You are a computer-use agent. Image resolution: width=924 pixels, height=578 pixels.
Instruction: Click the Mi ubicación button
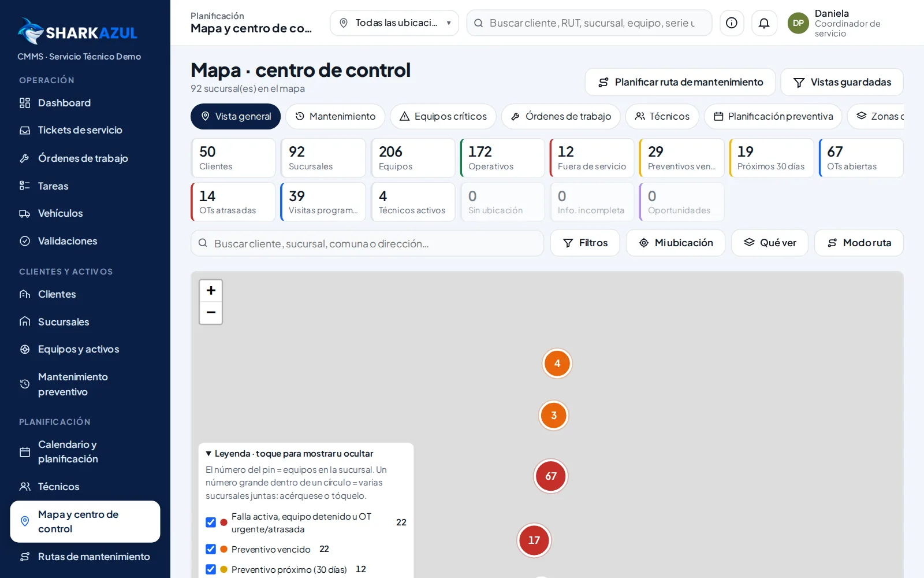tap(676, 243)
